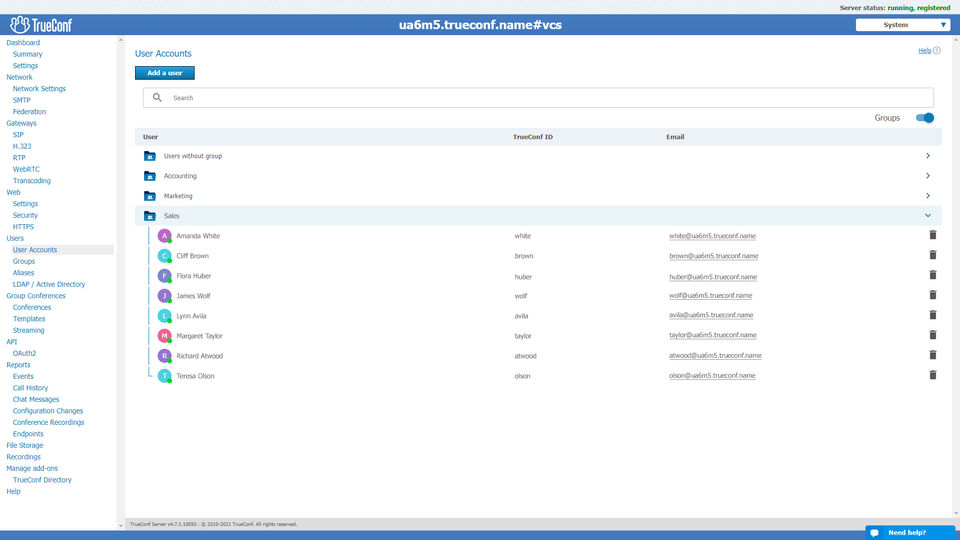The width and height of the screenshot is (960, 540).
Task: Go to Network Settings page
Action: [x=39, y=89]
